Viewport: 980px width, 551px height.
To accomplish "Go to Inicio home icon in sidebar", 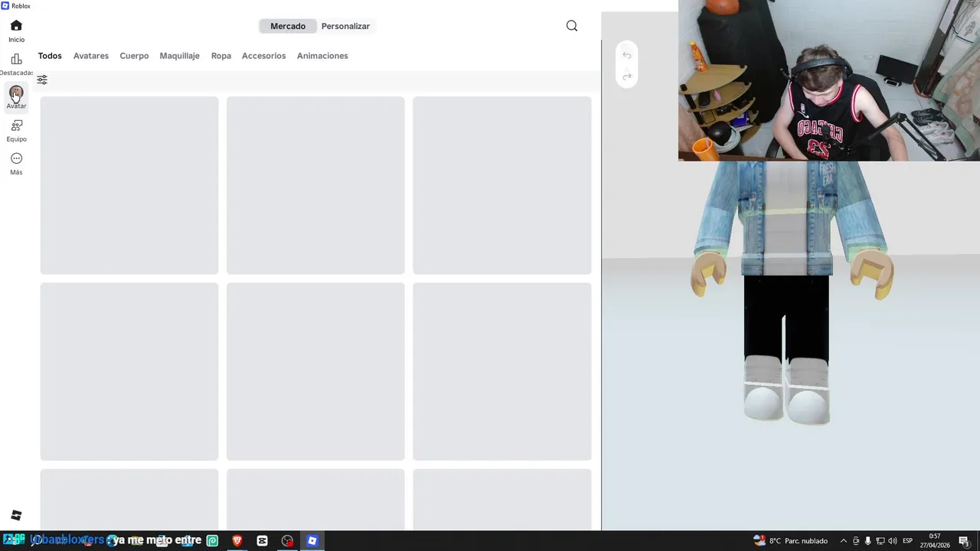I will point(16,26).
